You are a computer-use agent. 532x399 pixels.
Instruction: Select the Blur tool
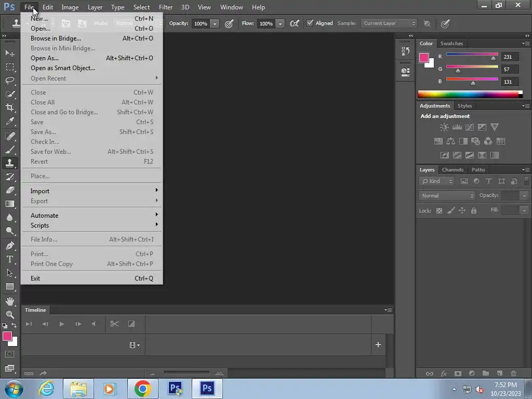click(10, 217)
